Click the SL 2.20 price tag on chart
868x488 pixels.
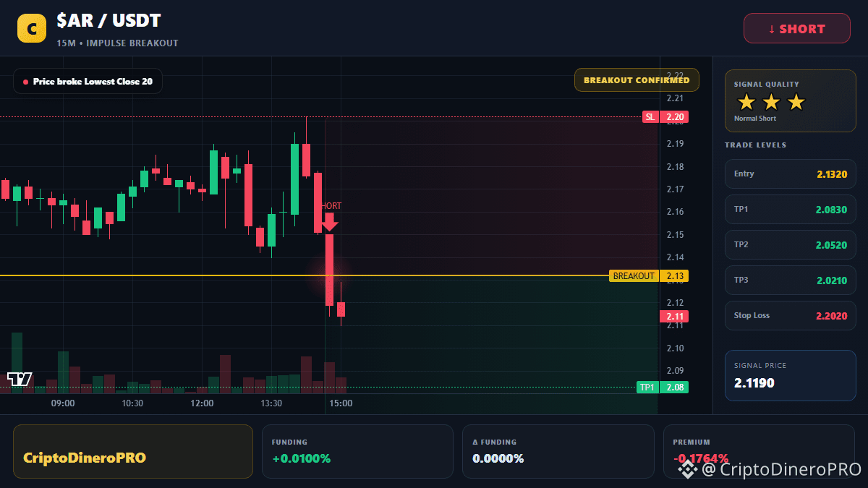click(665, 116)
